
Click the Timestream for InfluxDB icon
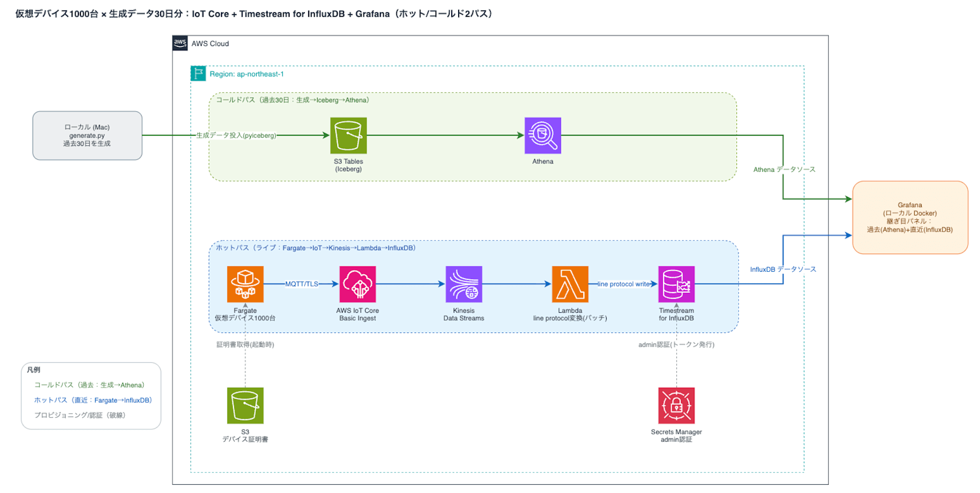677,284
